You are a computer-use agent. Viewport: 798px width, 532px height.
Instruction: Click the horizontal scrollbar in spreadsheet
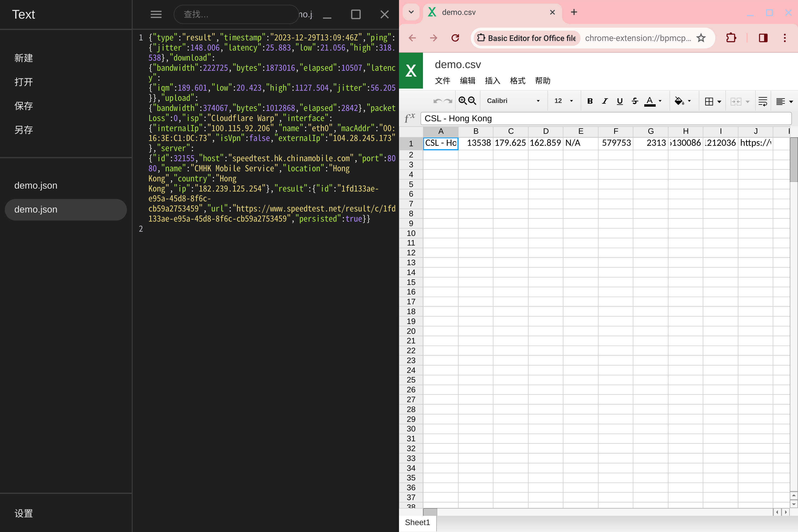coord(431,511)
